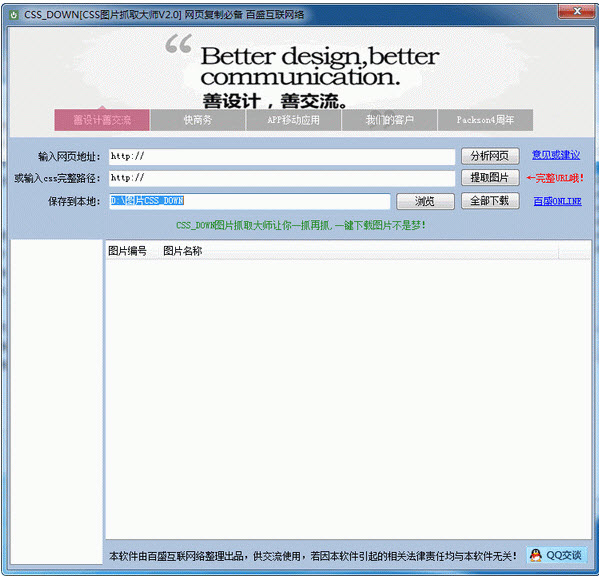The width and height of the screenshot is (599, 579).
Task: Click the 或输入css完整路径 label
Action: (57, 178)
